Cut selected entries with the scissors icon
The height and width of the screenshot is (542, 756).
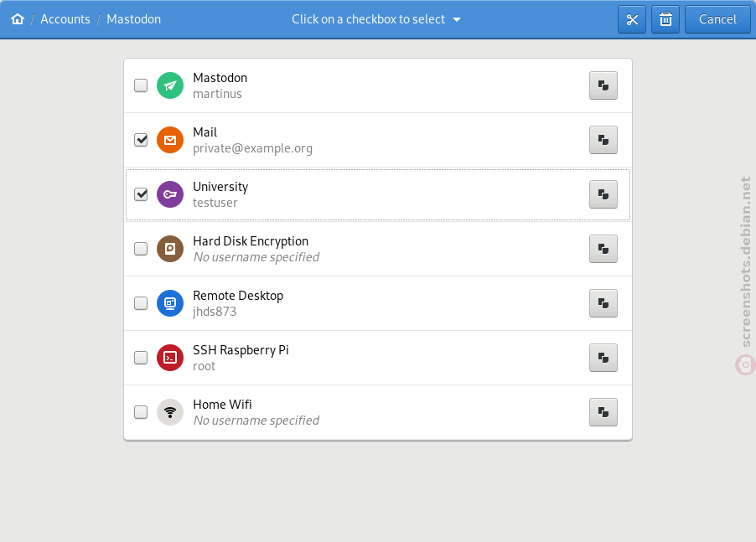tap(632, 19)
